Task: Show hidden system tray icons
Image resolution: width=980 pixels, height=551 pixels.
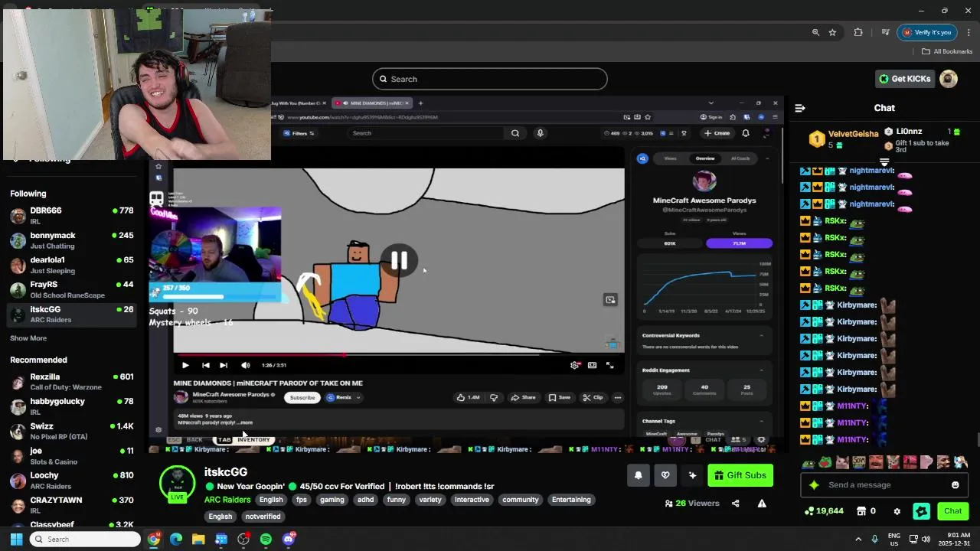Action: coord(858,540)
